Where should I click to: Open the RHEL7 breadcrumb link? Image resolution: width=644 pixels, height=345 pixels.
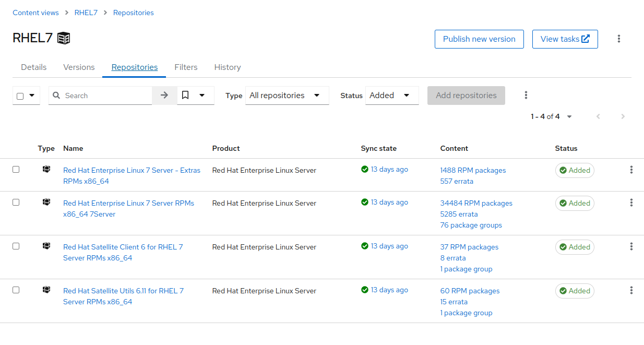(86, 13)
